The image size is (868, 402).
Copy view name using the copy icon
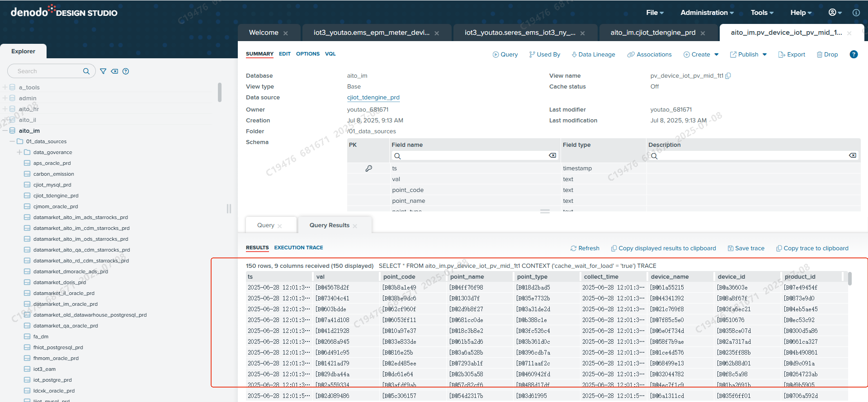[728, 76]
